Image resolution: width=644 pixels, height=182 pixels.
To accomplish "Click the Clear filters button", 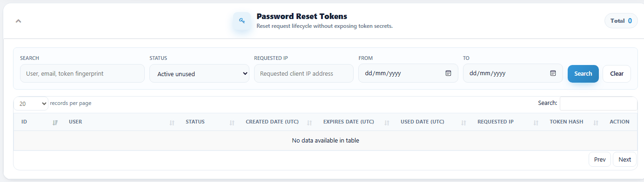I will coord(617,73).
